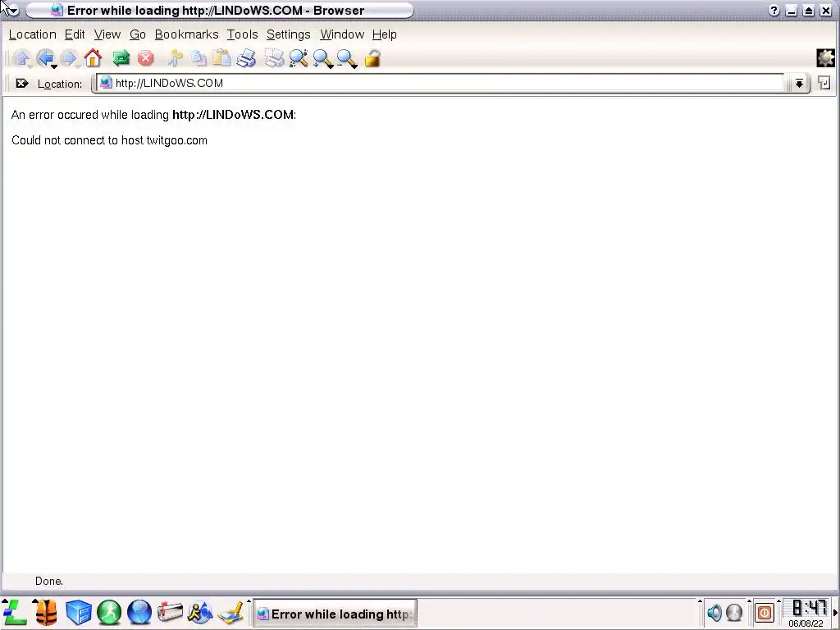Click the animated gear throbber icon
840x630 pixels.
825,58
